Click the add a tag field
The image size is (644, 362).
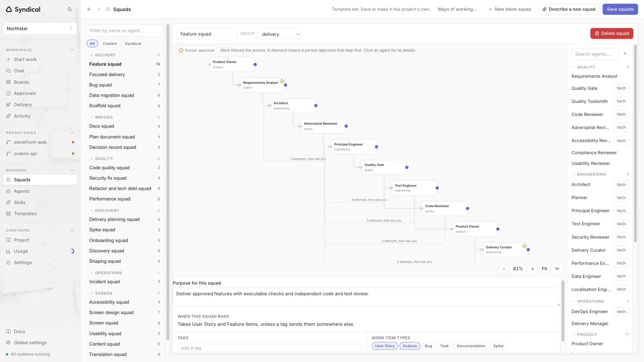click(x=269, y=348)
